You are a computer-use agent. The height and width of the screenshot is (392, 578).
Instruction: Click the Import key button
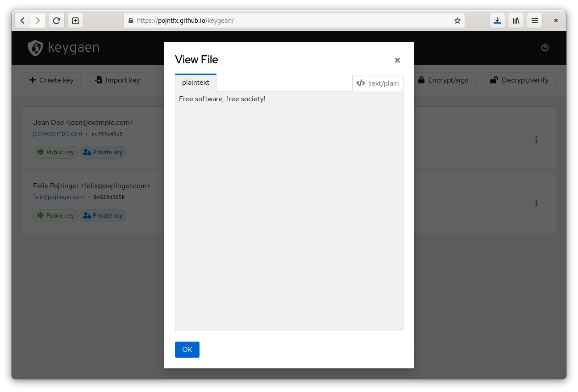coord(117,80)
